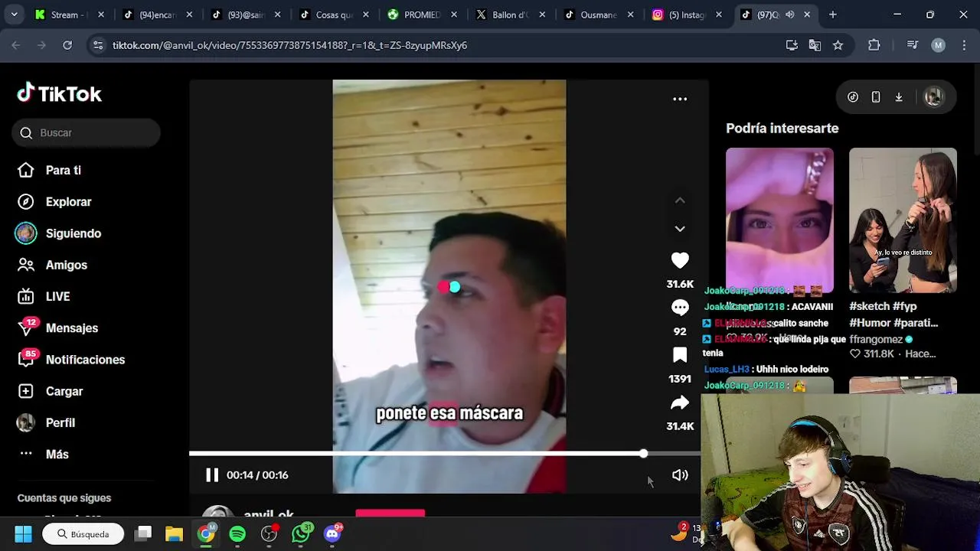Screen dimensions: 980x551
Task: Open the video three-dots options menu
Action: point(680,99)
